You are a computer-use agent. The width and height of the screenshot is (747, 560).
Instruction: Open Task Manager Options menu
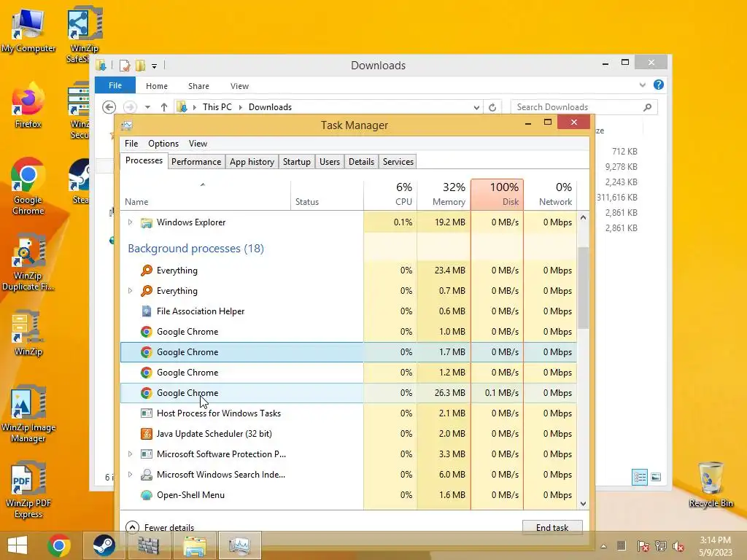[x=163, y=144]
